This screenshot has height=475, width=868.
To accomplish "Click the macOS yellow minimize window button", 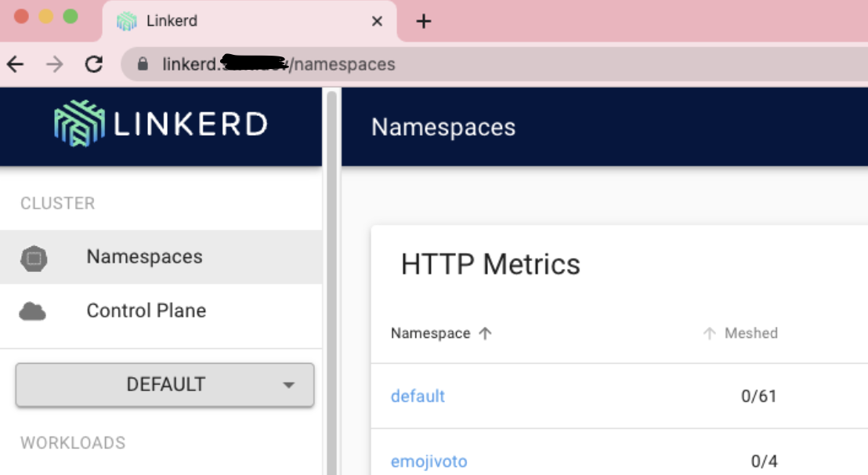I will pos(46,16).
